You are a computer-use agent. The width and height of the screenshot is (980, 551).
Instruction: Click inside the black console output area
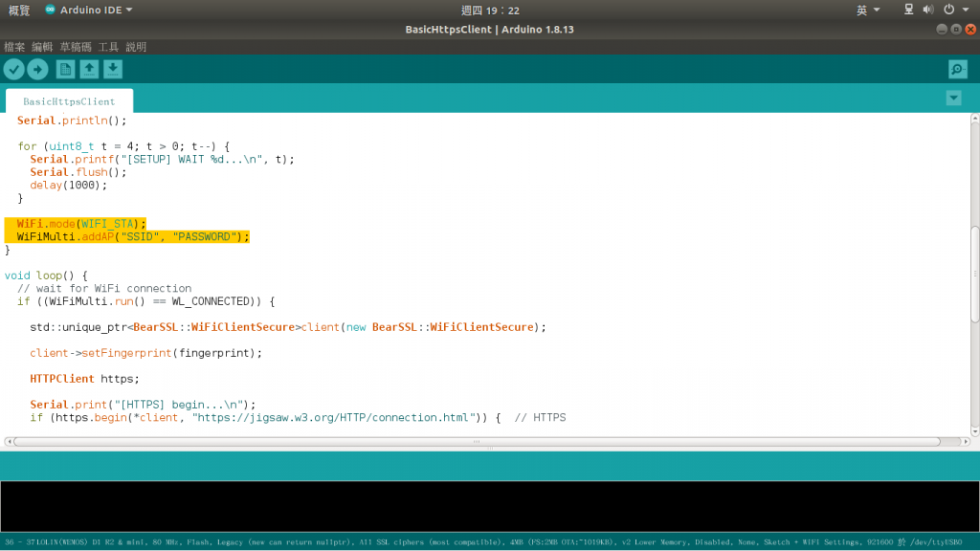[x=490, y=507]
